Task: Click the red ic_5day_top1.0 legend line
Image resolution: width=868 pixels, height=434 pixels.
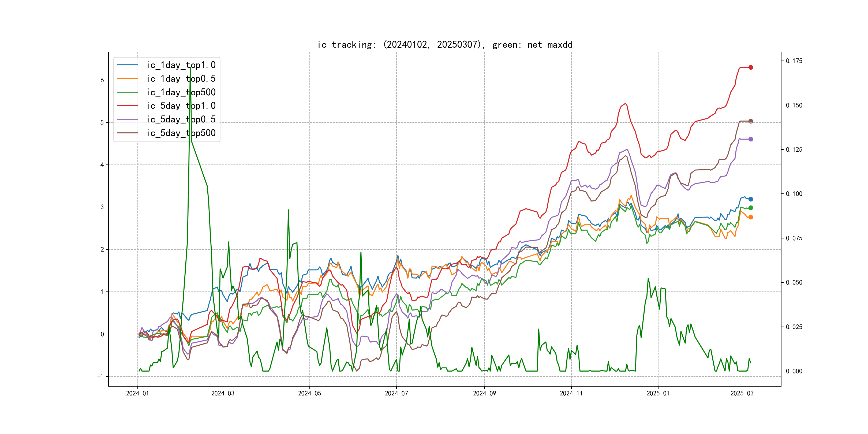Action: [x=127, y=106]
